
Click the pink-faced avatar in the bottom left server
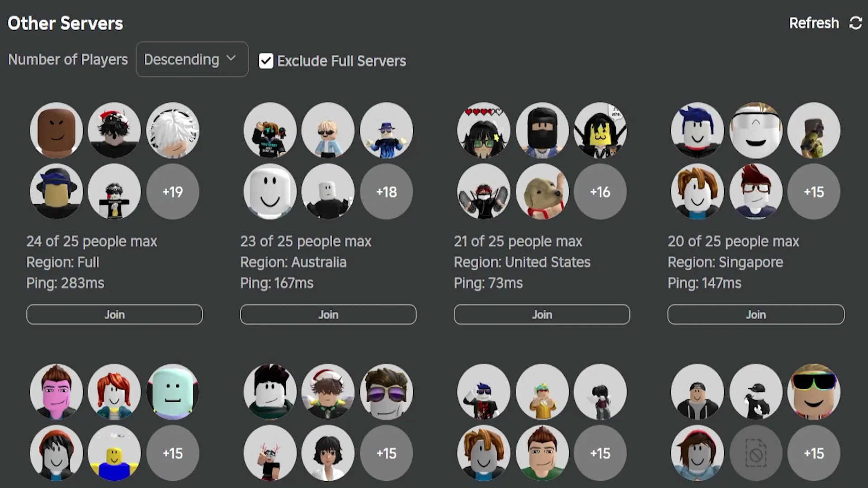pyautogui.click(x=56, y=392)
